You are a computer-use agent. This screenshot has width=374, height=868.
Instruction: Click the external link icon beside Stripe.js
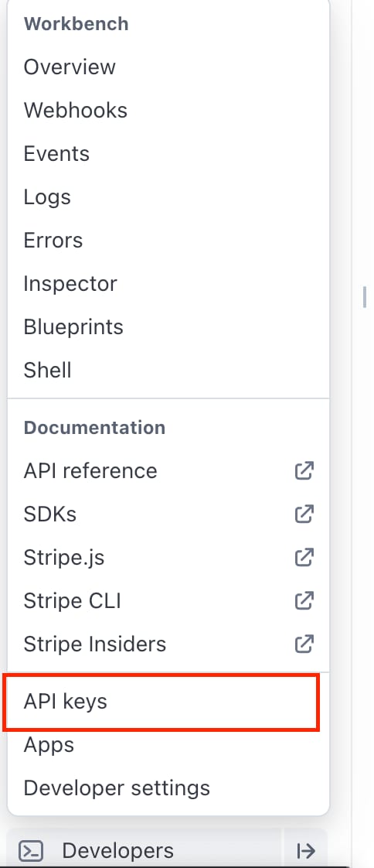tap(304, 557)
